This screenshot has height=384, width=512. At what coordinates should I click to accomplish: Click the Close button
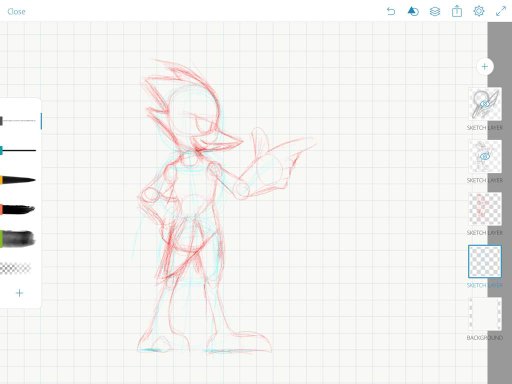(16, 12)
